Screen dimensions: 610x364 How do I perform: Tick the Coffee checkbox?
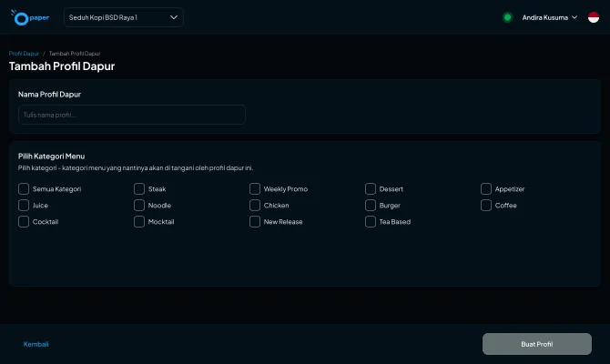pos(486,206)
